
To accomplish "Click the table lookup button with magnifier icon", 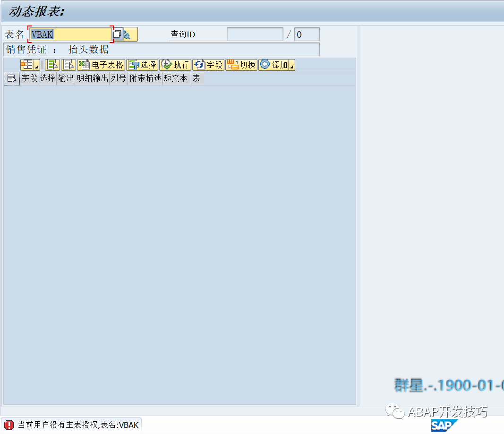I will (130, 34).
